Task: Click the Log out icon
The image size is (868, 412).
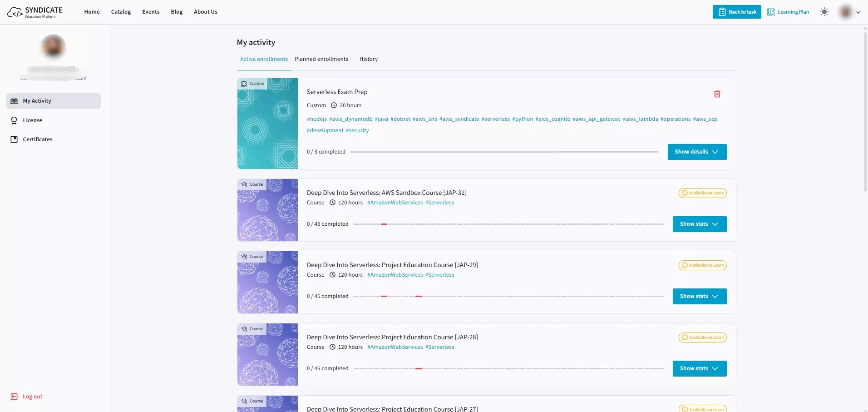Action: (x=14, y=397)
